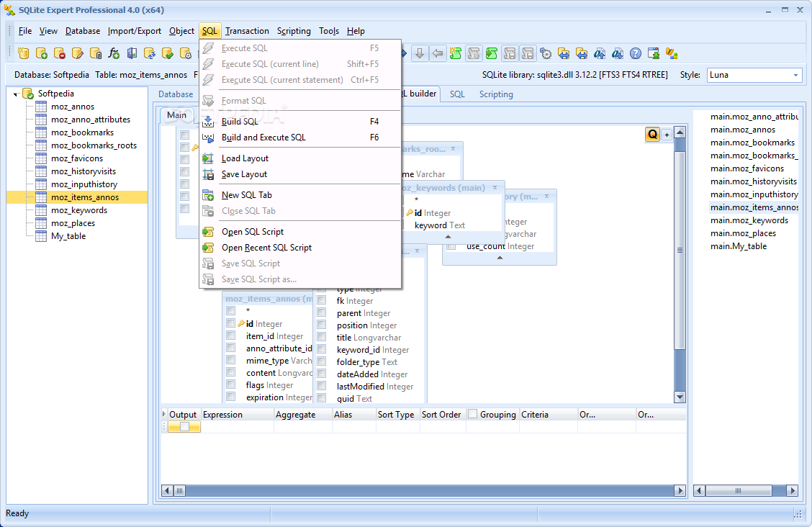Select moz_places in the database tree

(x=73, y=223)
